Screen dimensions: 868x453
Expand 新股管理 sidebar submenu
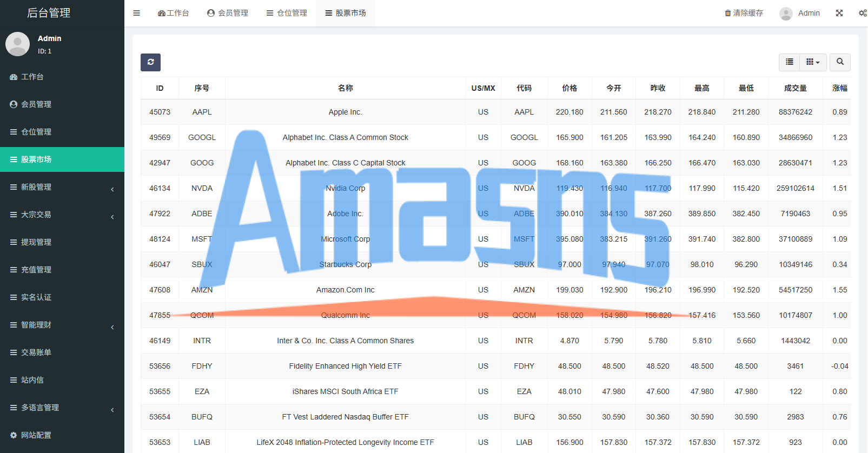pyautogui.click(x=62, y=187)
